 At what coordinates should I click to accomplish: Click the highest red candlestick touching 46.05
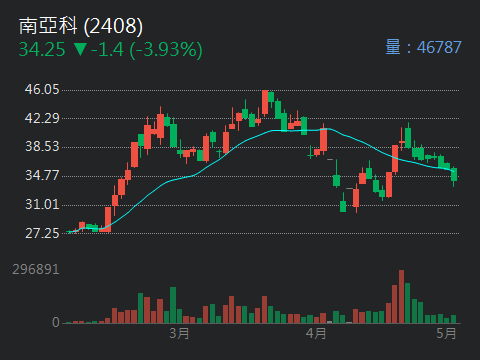click(x=265, y=103)
